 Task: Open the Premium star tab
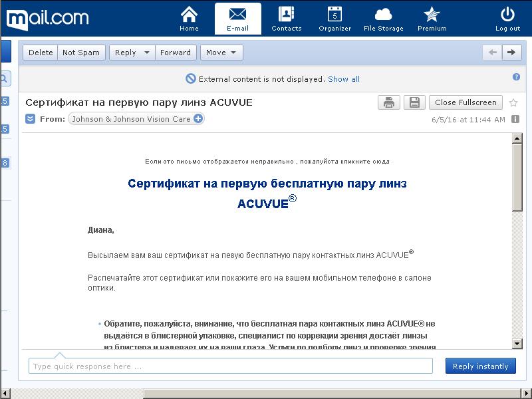point(432,19)
